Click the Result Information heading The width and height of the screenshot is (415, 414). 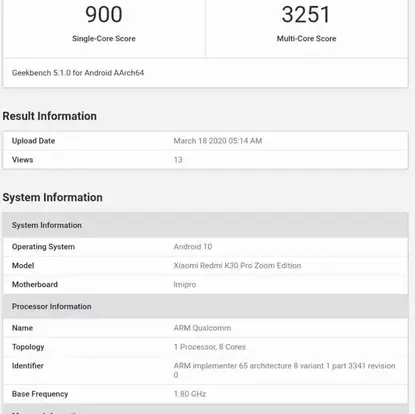point(50,116)
